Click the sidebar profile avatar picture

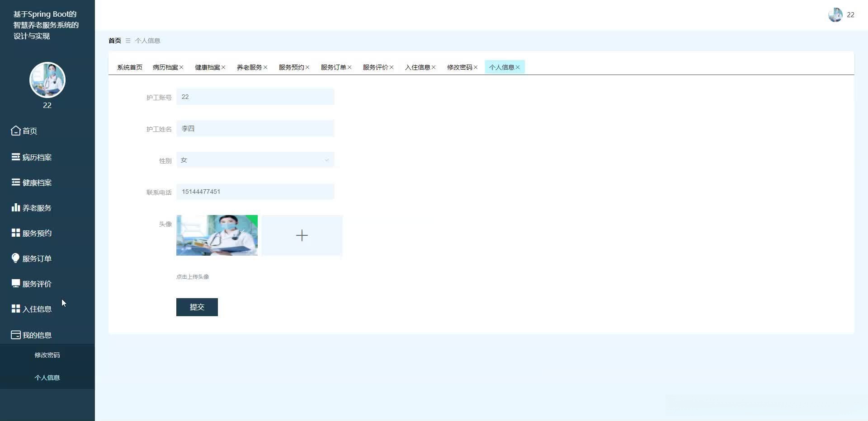[x=47, y=80]
